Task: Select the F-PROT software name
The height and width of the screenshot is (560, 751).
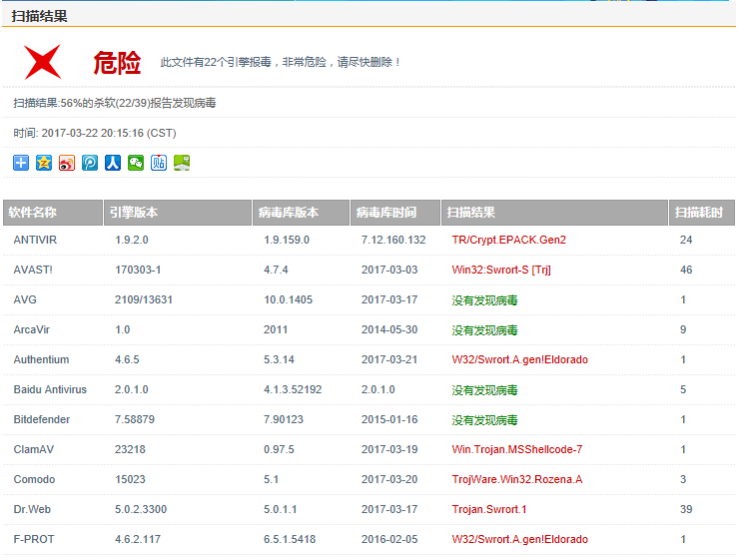Action: [34, 539]
